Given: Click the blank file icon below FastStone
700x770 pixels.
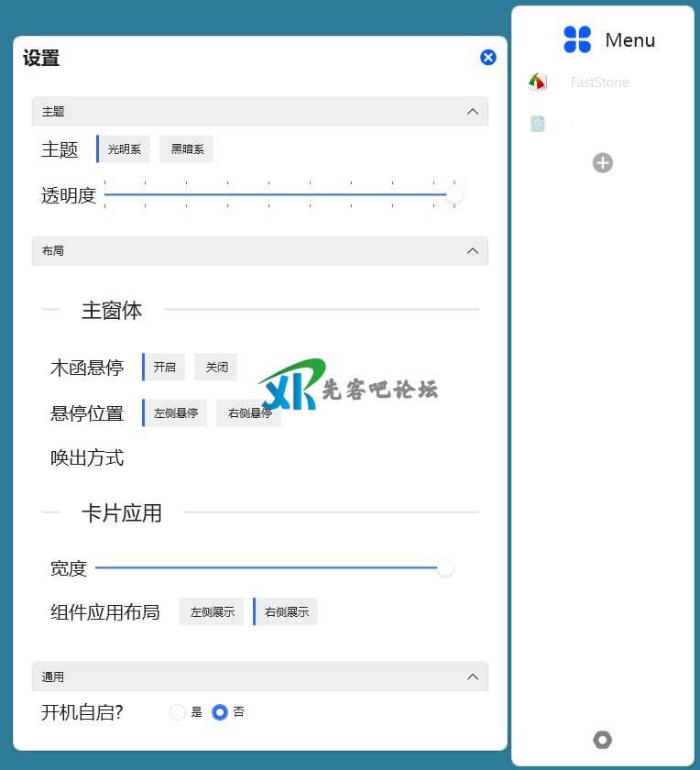Looking at the screenshot, I should (x=538, y=123).
